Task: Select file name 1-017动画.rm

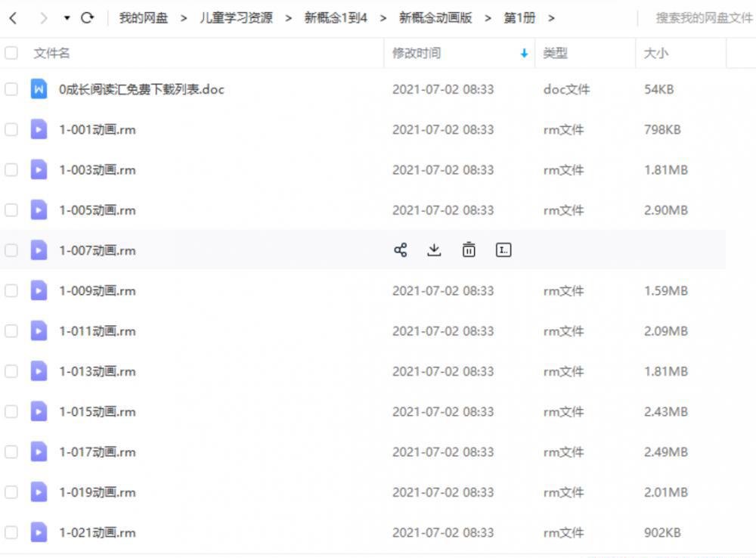Action: pos(97,452)
